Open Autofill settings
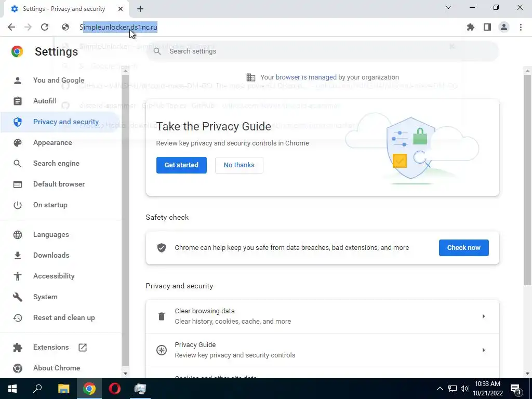 45,101
